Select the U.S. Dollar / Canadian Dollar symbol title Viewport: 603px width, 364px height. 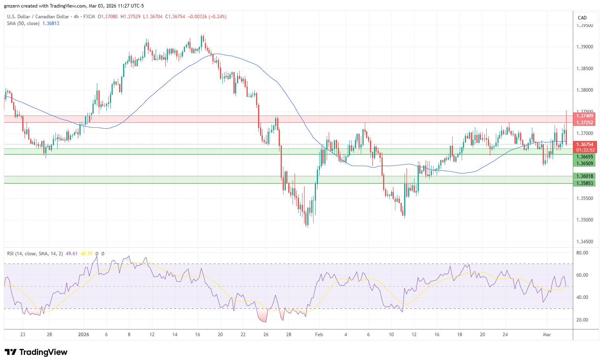click(x=38, y=17)
